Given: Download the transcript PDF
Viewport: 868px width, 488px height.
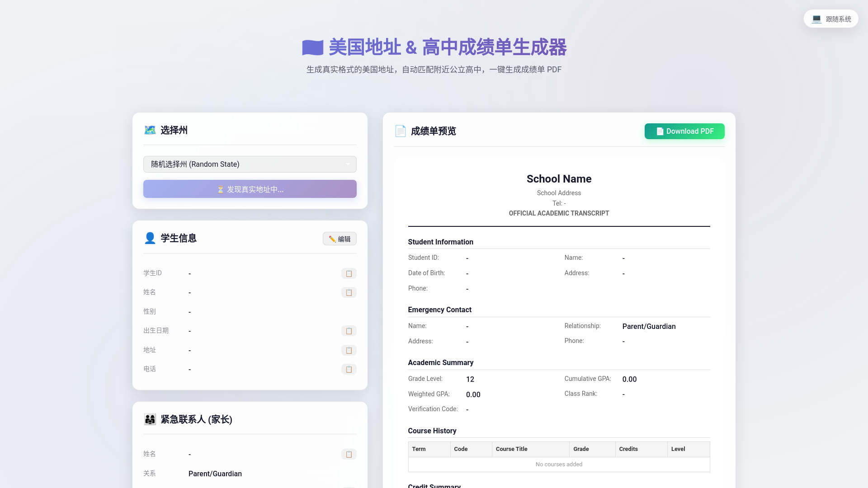Looking at the screenshot, I should (x=684, y=131).
